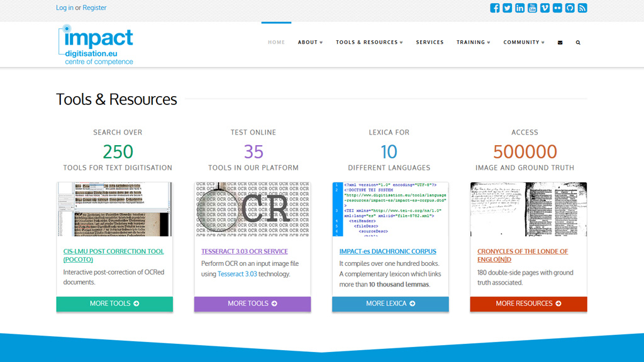The width and height of the screenshot is (644, 362).
Task: Click the Register link
Action: [x=94, y=8]
